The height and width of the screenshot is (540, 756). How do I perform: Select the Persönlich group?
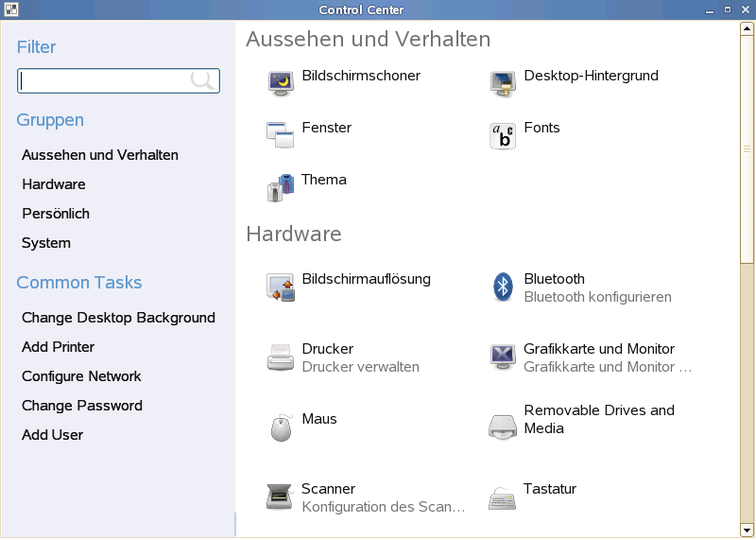click(56, 214)
